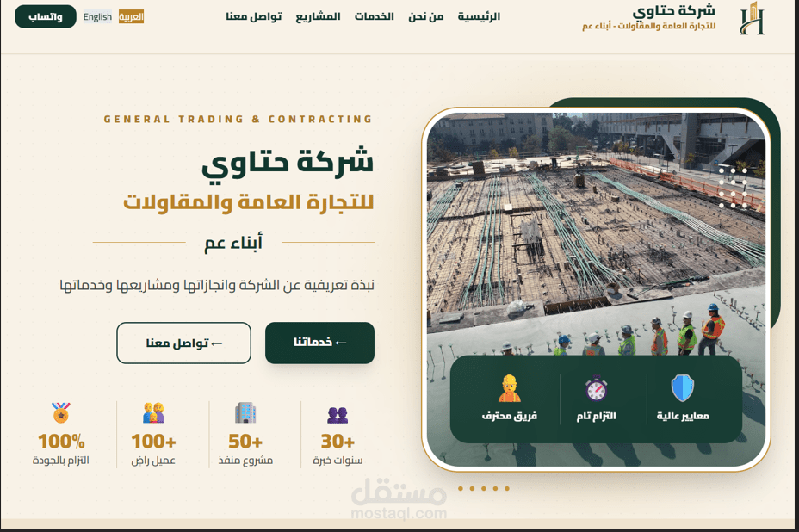Click the معايير عالية feature label

point(683,417)
